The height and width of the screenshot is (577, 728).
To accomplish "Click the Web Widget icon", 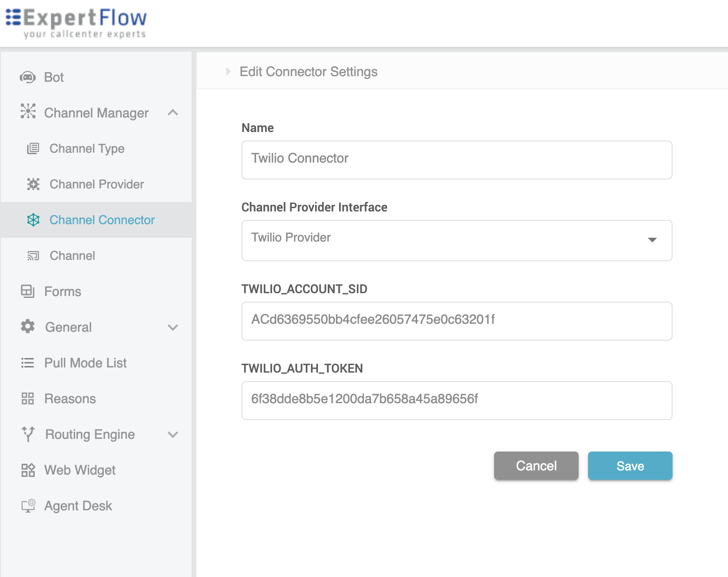I will [x=28, y=470].
